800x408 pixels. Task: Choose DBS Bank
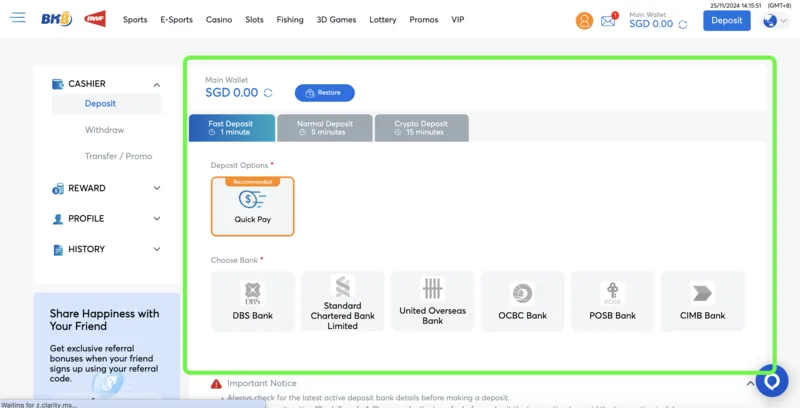tap(253, 301)
